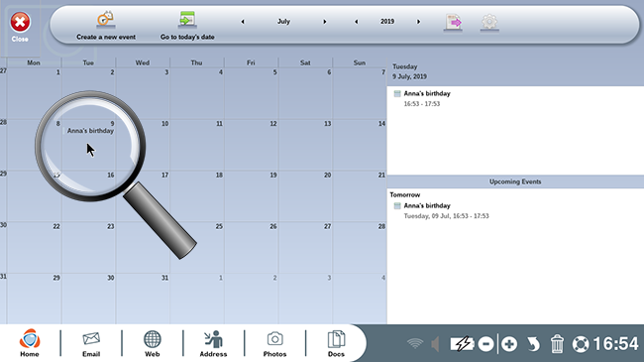Toggle the mute speaker icon
The image size is (644, 362).
(x=435, y=344)
